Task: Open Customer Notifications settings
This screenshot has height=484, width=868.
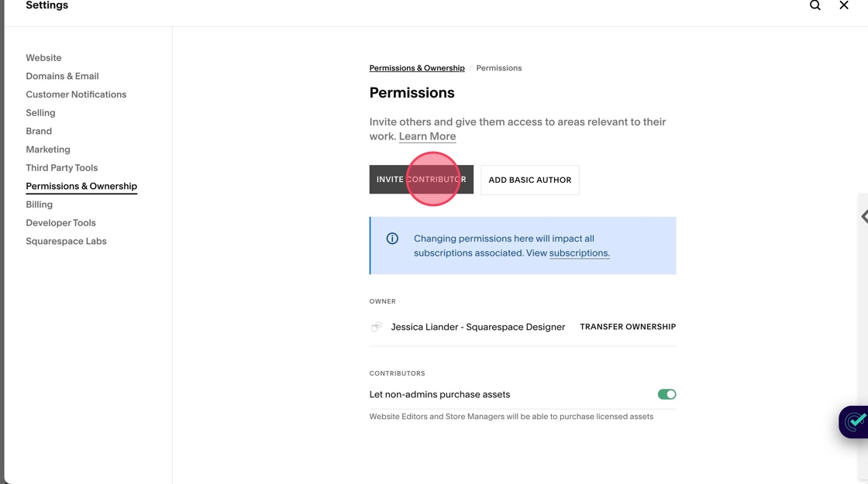Action: [x=76, y=94]
